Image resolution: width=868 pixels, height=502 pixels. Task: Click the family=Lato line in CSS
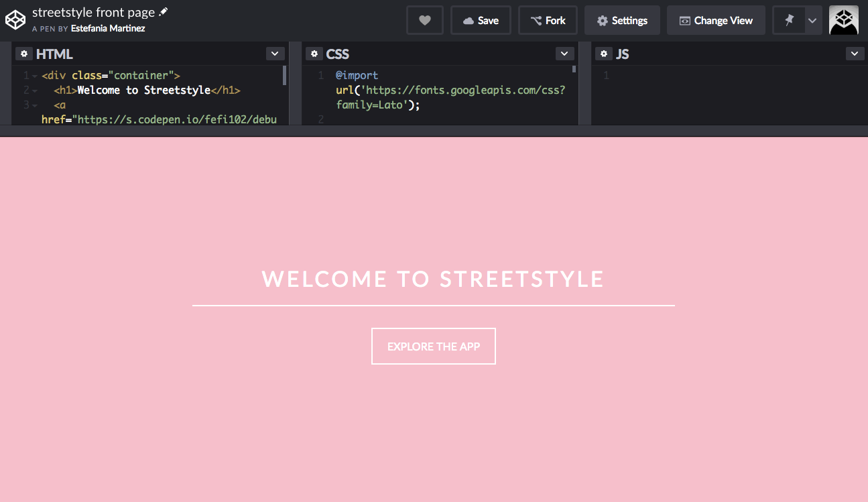click(378, 105)
